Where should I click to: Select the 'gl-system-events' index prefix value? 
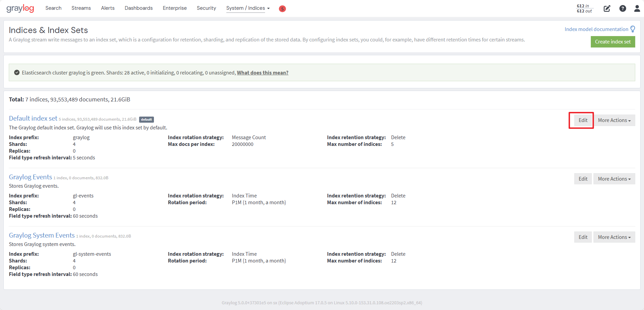click(x=92, y=254)
